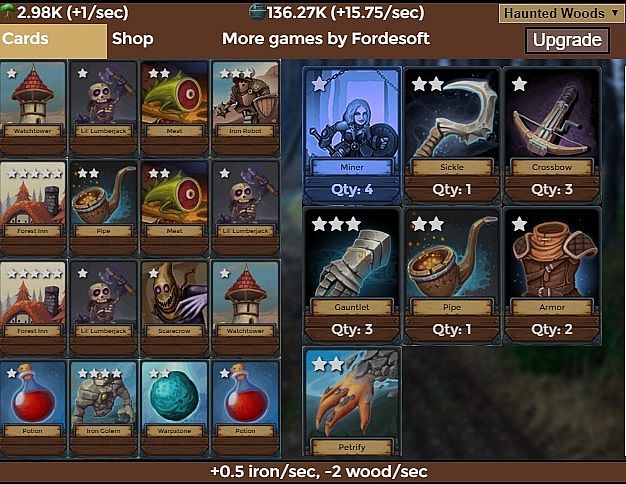The width and height of the screenshot is (626, 484).
Task: Click the Iron Robot card on board
Action: [x=246, y=108]
